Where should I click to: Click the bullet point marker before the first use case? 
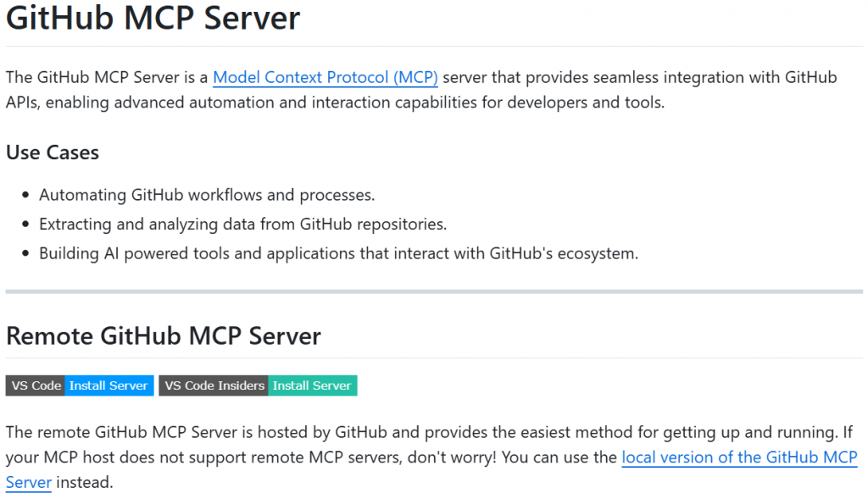(x=27, y=195)
